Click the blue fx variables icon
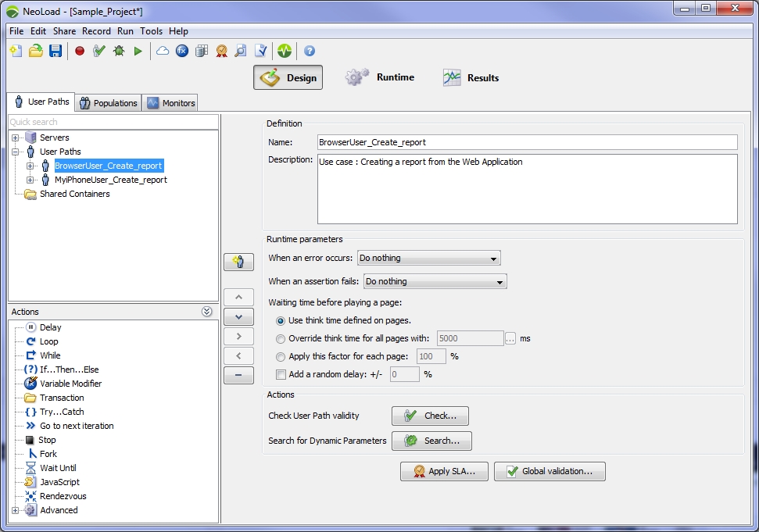Viewport: 759px width, 532px height. coord(182,51)
